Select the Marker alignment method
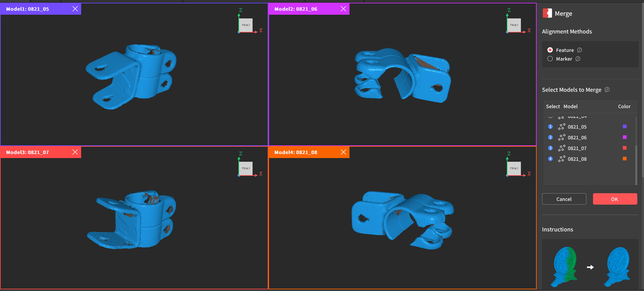 pos(550,59)
